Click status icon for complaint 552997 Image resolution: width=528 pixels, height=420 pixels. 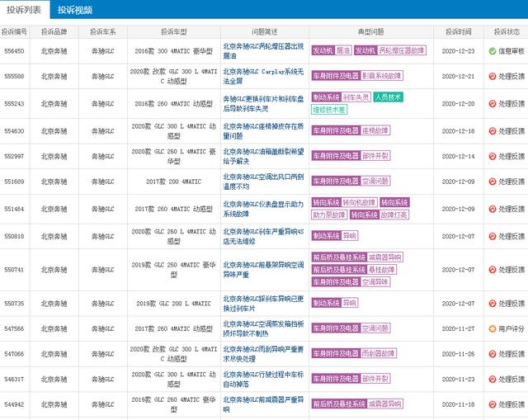(493, 156)
